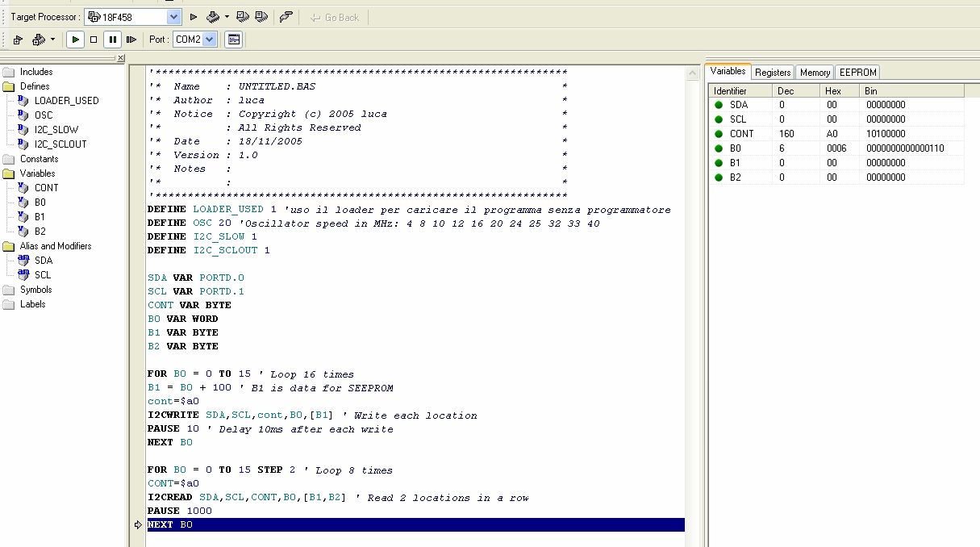Open the Target Processor dropdown
Screen dimensions: 980x547
(x=173, y=17)
